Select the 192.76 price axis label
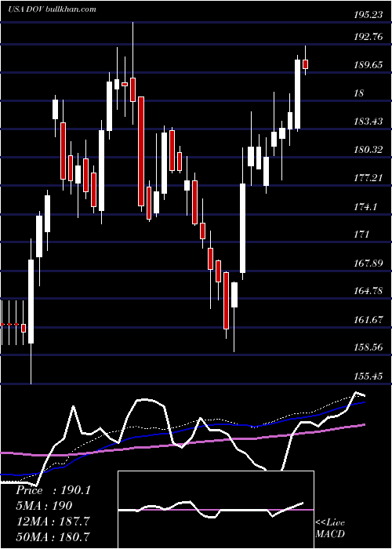This screenshot has width=392, height=549. pos(368,37)
